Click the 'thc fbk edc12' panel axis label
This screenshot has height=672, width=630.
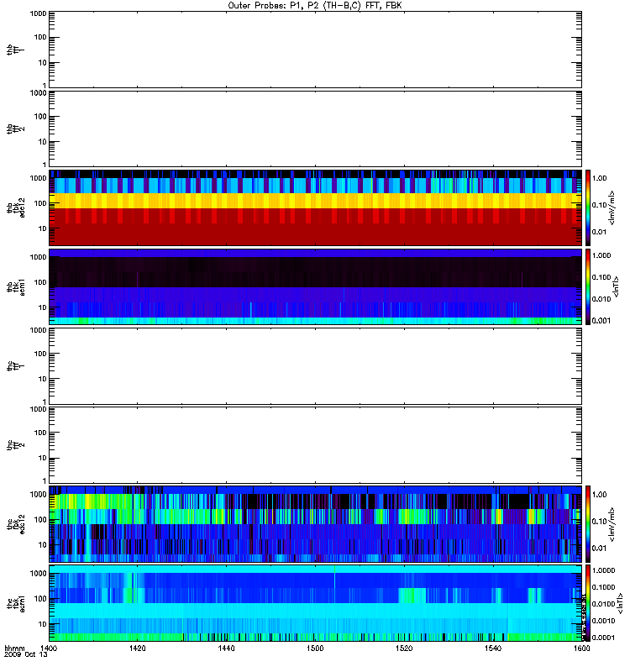[15, 524]
